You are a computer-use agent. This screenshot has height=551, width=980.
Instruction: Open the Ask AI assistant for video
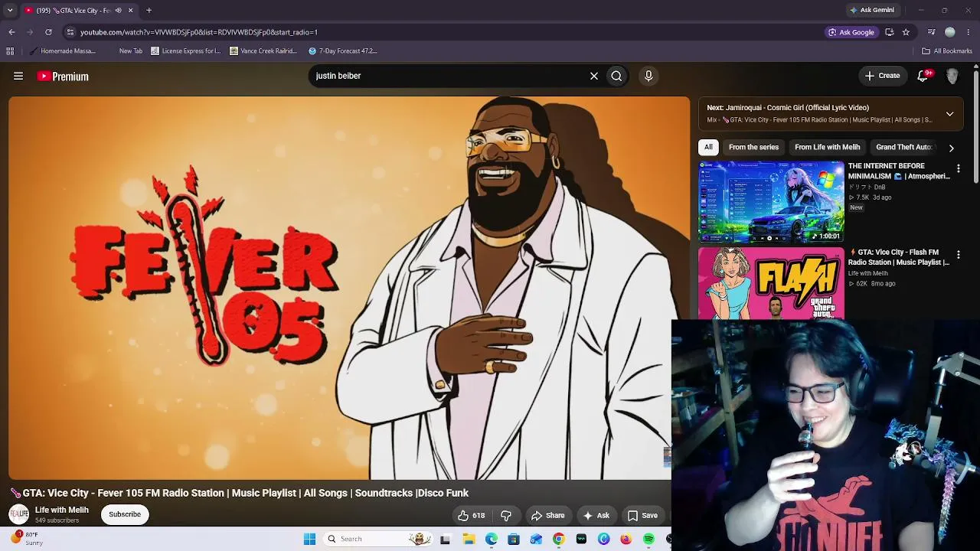(x=596, y=516)
